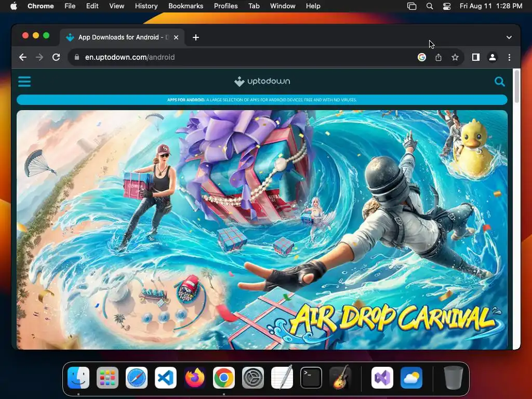
Task: Open Visual Studio from the Dock
Action: [x=382, y=378]
